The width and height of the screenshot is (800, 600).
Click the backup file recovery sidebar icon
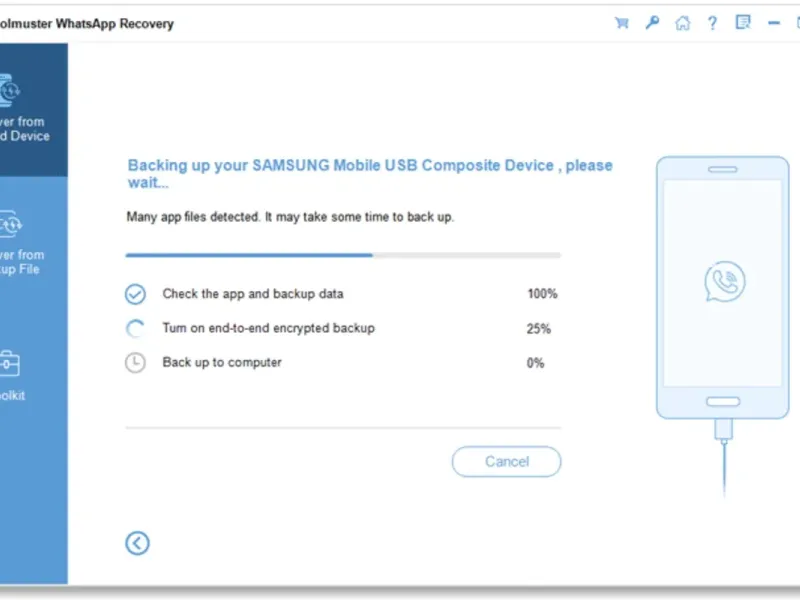[x=11, y=223]
